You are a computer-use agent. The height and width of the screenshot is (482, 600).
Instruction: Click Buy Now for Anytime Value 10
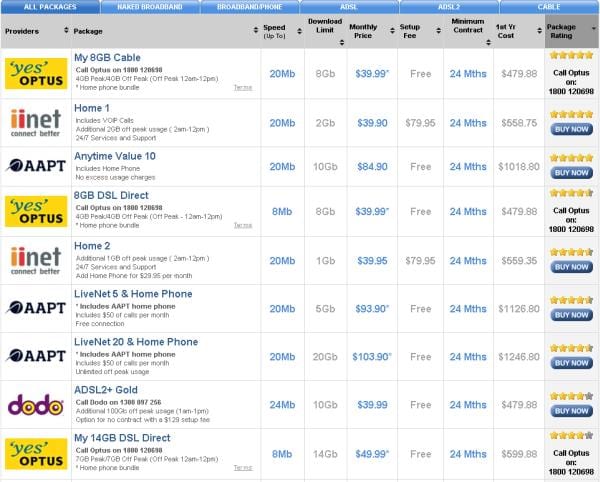tap(571, 173)
